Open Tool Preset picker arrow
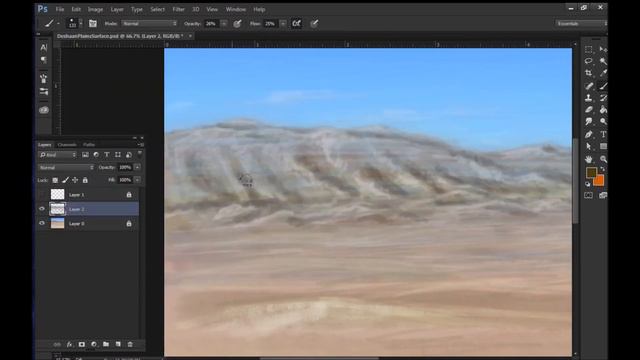Viewport: 640px width, 360px height. (58, 24)
